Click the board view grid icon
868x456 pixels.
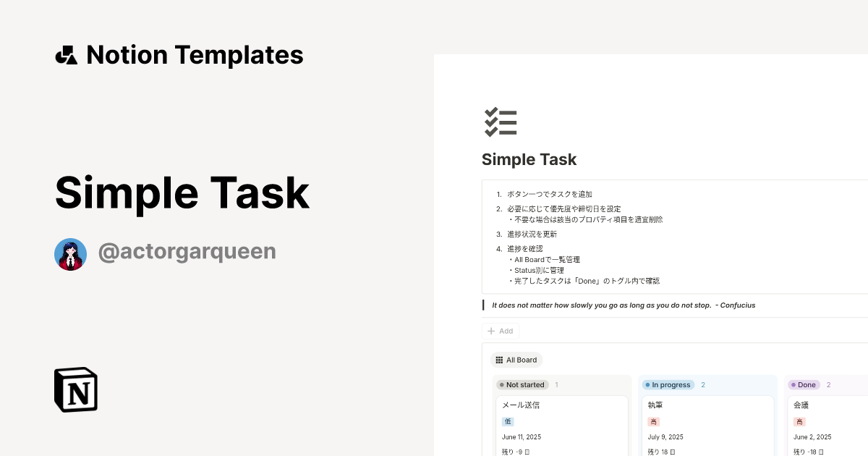pos(498,360)
